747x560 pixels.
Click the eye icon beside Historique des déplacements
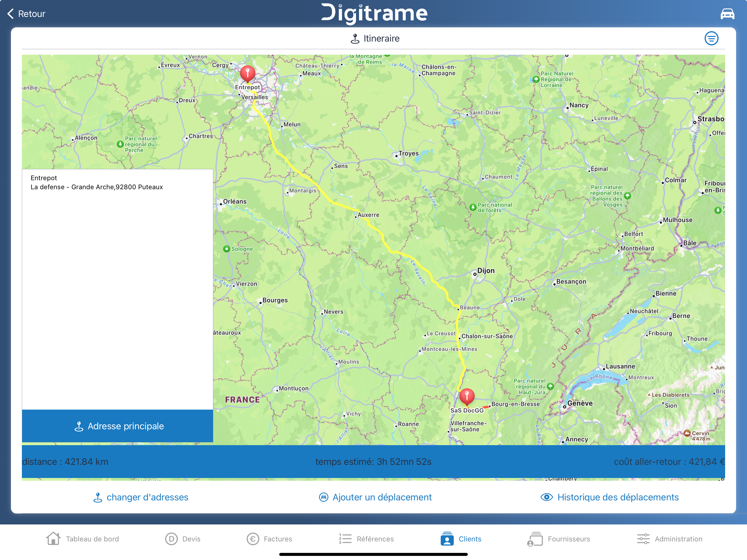(546, 497)
